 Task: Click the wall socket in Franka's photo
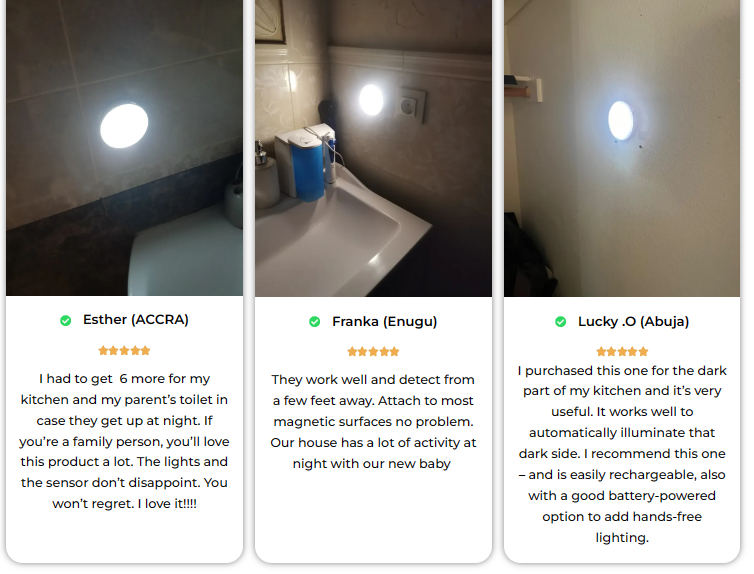pos(413,106)
